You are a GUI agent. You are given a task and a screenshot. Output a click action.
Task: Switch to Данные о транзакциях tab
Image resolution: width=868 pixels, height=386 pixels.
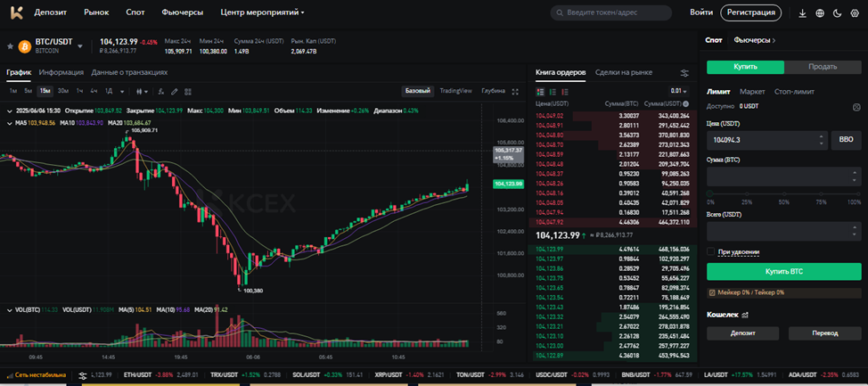pyautogui.click(x=129, y=72)
